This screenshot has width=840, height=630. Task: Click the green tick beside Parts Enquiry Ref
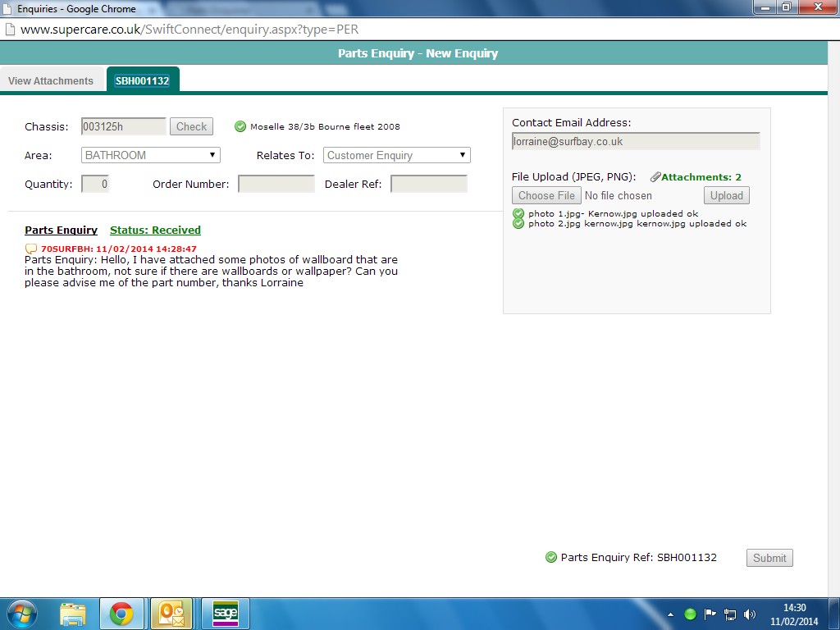[x=550, y=557]
